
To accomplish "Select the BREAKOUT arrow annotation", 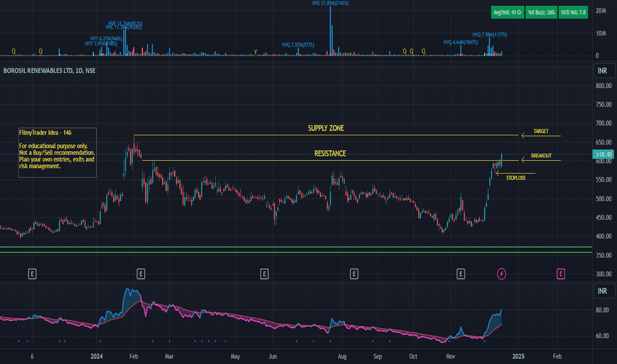I will pos(541,160).
